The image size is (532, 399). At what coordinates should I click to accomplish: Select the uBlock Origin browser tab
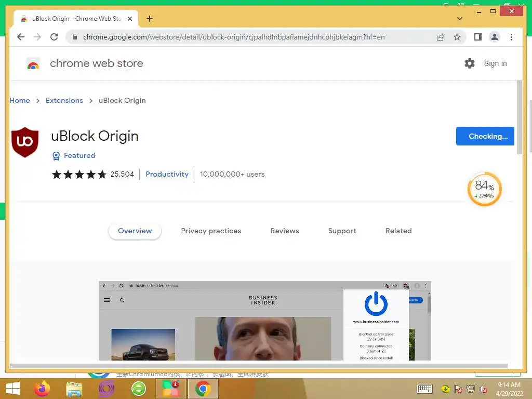(76, 19)
